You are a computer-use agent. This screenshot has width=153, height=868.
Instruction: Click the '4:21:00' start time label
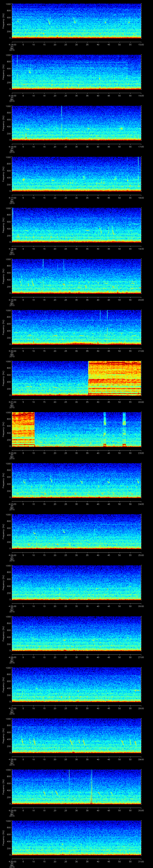[12, 402]
